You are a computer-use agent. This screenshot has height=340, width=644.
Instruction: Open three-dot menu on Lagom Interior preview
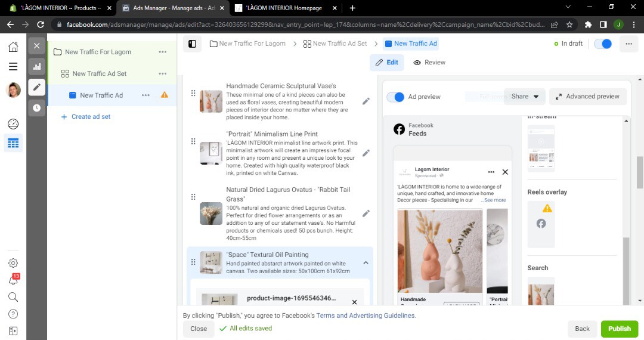pyautogui.click(x=491, y=172)
